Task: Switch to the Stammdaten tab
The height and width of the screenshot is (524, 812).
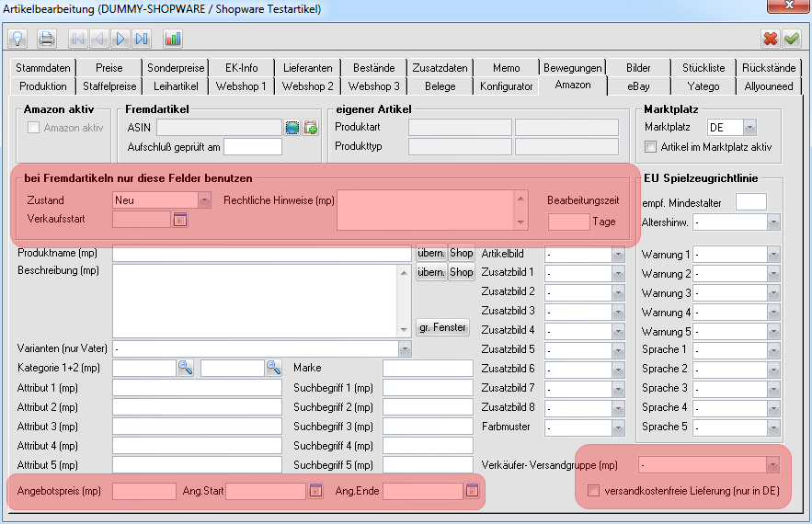Action: (43, 68)
